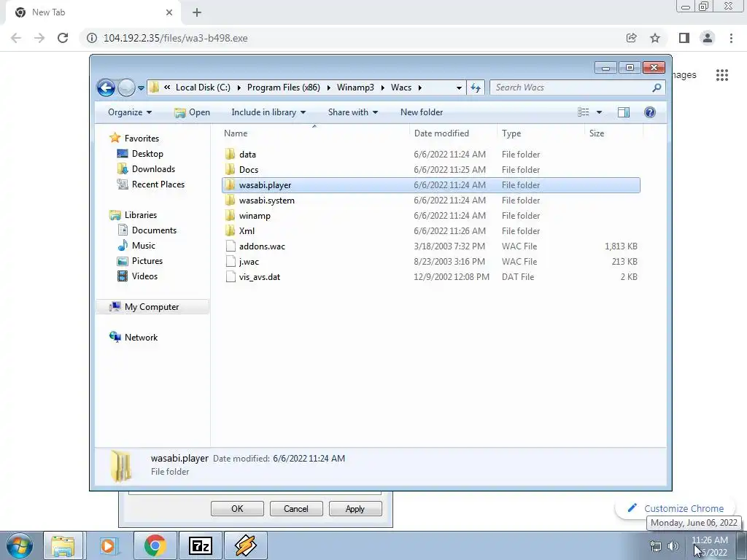
Task: Select the vis_avs.dat file
Action: (430, 276)
